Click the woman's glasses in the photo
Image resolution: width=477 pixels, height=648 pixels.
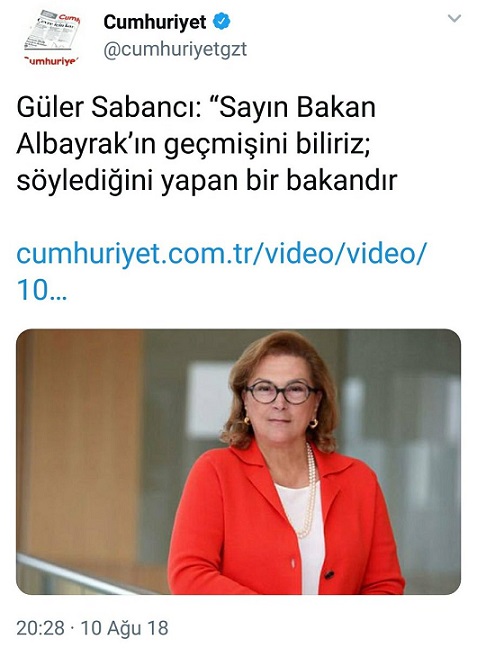[x=281, y=393]
